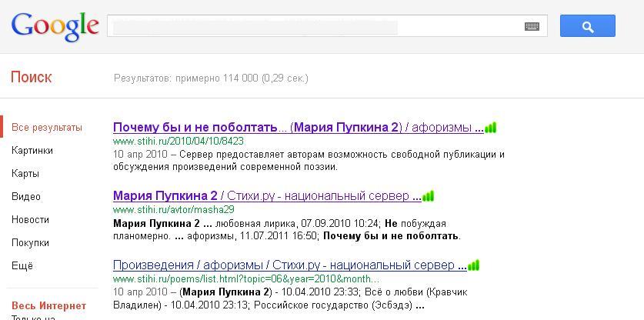Click green bars icon beside first result title
The height and width of the screenshot is (320, 644).
click(x=491, y=128)
